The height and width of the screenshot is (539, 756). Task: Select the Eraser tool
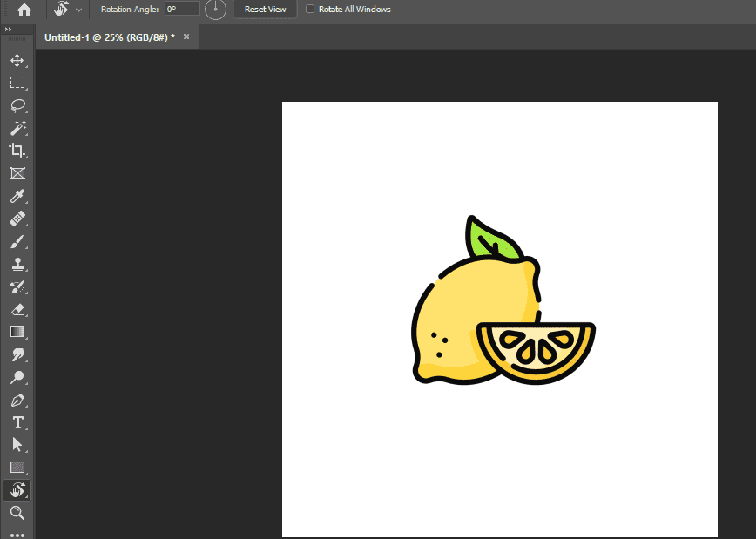pyautogui.click(x=17, y=309)
